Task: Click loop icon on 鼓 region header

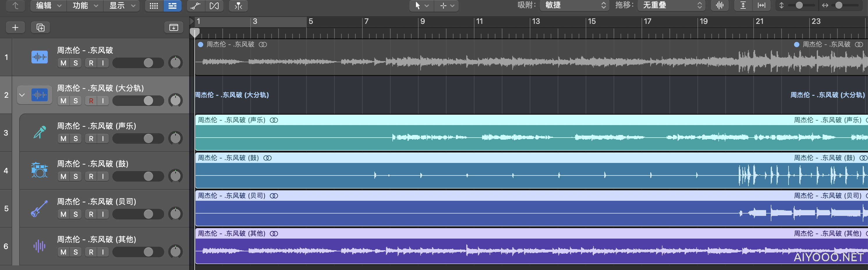Action: click(268, 158)
